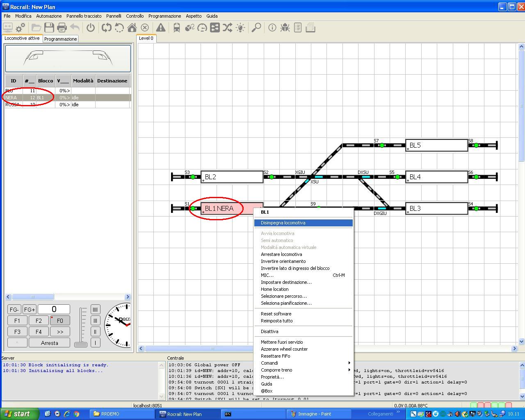
Task: Click block BL4 on the plan
Action: (x=437, y=177)
